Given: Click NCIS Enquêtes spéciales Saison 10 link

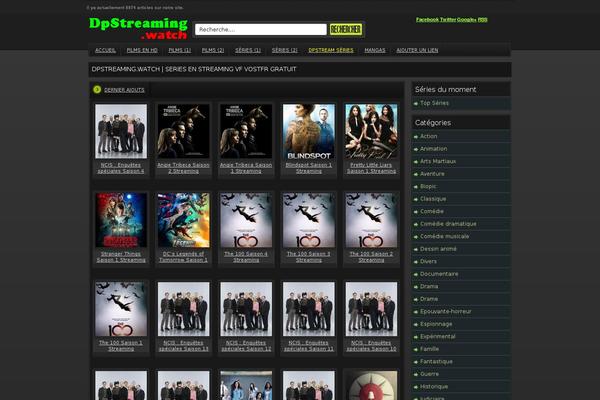Looking at the screenshot, I should coord(371,346).
